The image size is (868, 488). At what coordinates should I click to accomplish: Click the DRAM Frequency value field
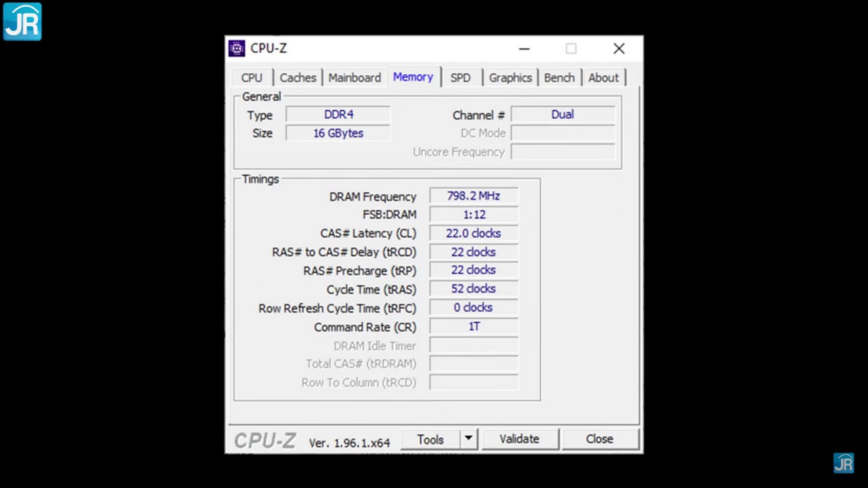(473, 196)
